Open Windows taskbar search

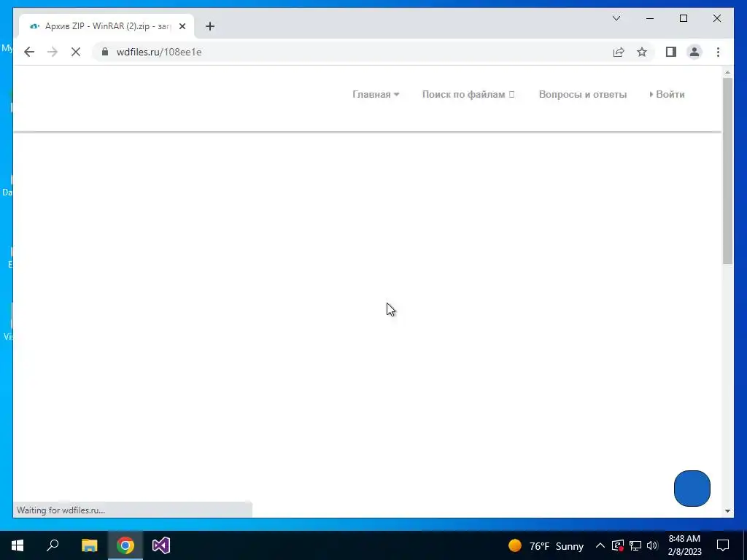(53, 545)
